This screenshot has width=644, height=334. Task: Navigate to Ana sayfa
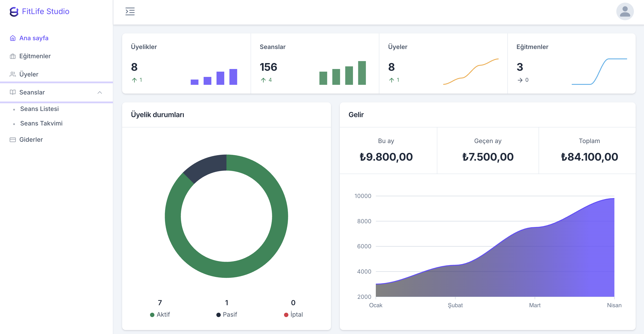coord(34,38)
